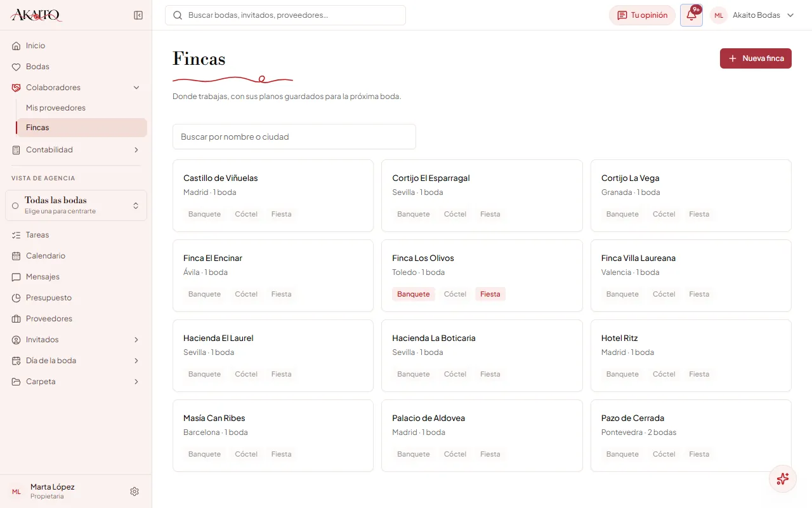This screenshot has width=812, height=508.
Task: Expand the Día de la boda arrow
Action: click(x=136, y=361)
